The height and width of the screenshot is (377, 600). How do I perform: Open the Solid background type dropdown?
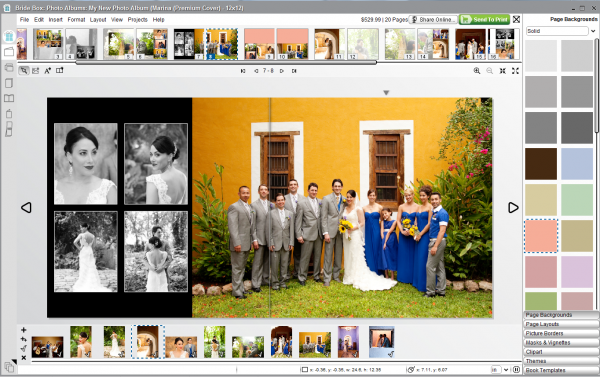(561, 31)
